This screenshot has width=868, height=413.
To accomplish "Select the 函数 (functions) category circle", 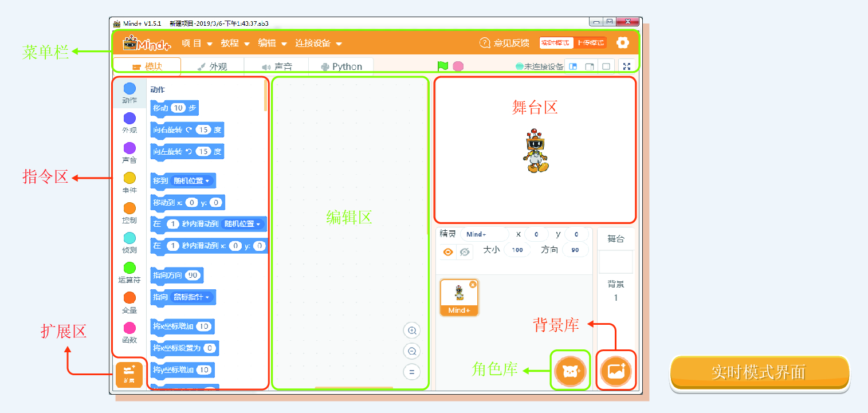I will pos(129,328).
